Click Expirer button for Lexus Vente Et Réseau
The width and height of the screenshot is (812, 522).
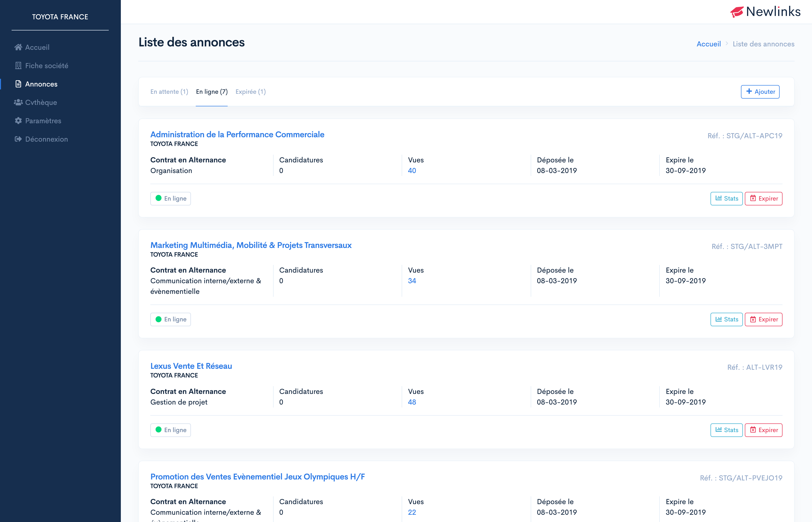click(x=763, y=430)
